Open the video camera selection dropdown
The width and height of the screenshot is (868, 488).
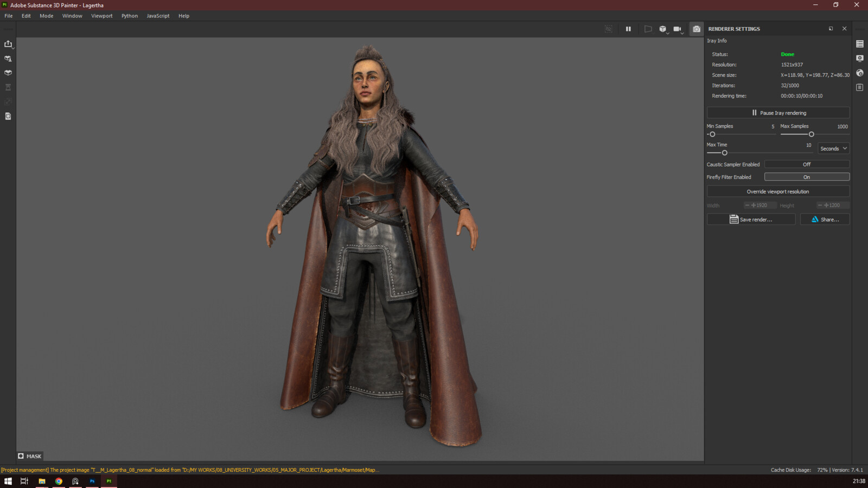[x=678, y=29]
